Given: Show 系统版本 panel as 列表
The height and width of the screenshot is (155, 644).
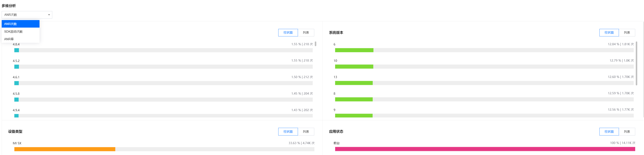Looking at the screenshot, I should (x=627, y=32).
